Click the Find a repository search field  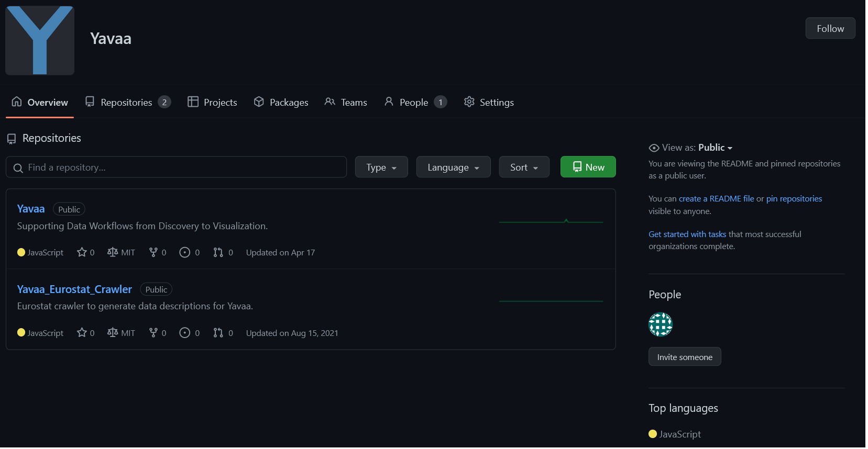point(177,167)
